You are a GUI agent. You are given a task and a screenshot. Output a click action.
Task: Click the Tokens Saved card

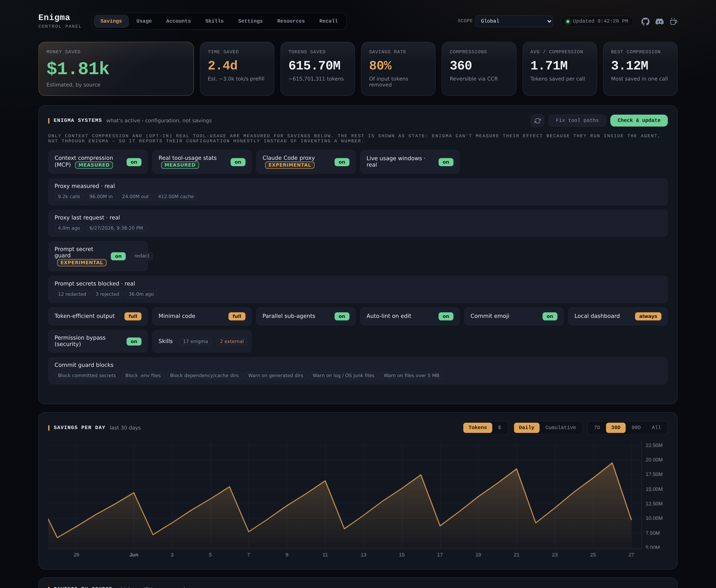[x=318, y=69]
